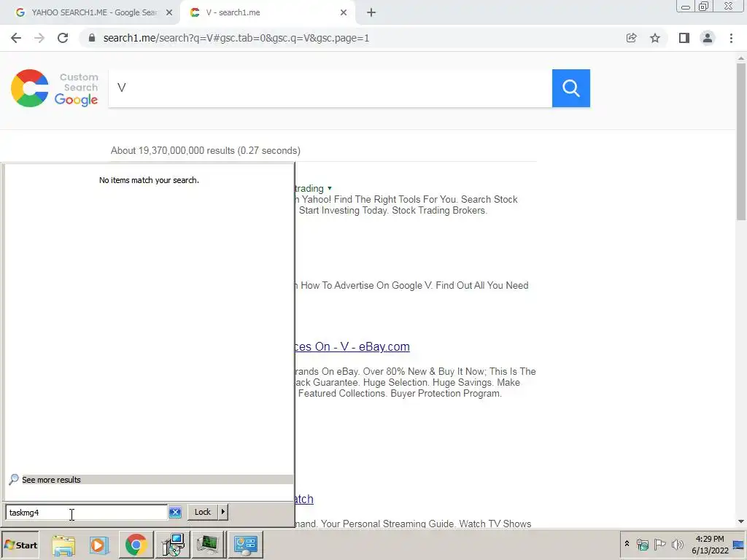Focus the custom search query field
The height and width of the screenshot is (560, 747).
(x=330, y=88)
